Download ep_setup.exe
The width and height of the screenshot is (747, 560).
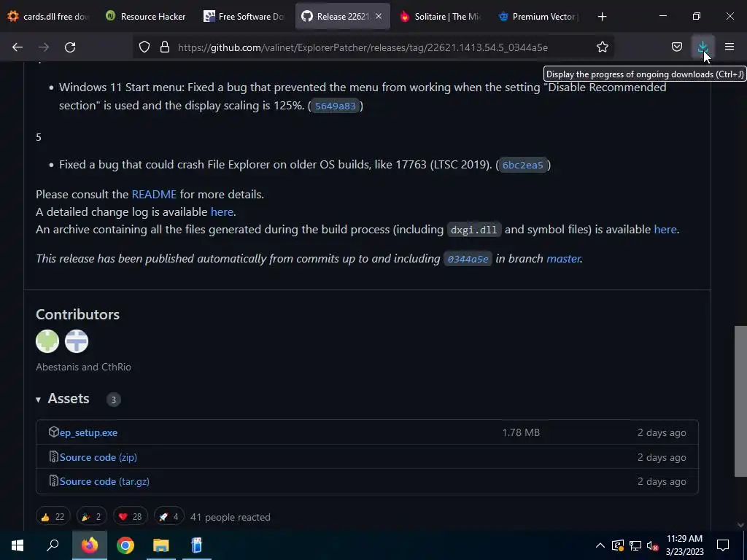(x=88, y=432)
